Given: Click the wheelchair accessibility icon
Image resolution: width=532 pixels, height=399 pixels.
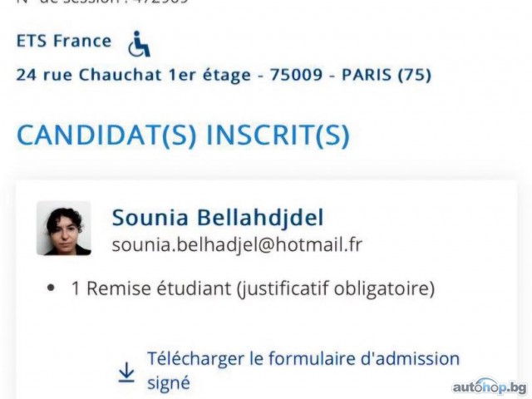Looking at the screenshot, I should (139, 44).
